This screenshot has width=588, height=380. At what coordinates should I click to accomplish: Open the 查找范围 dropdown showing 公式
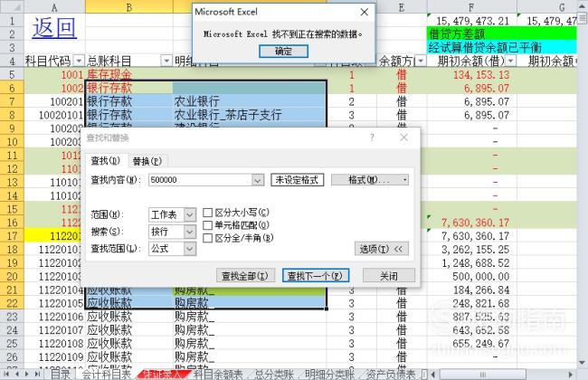point(190,248)
